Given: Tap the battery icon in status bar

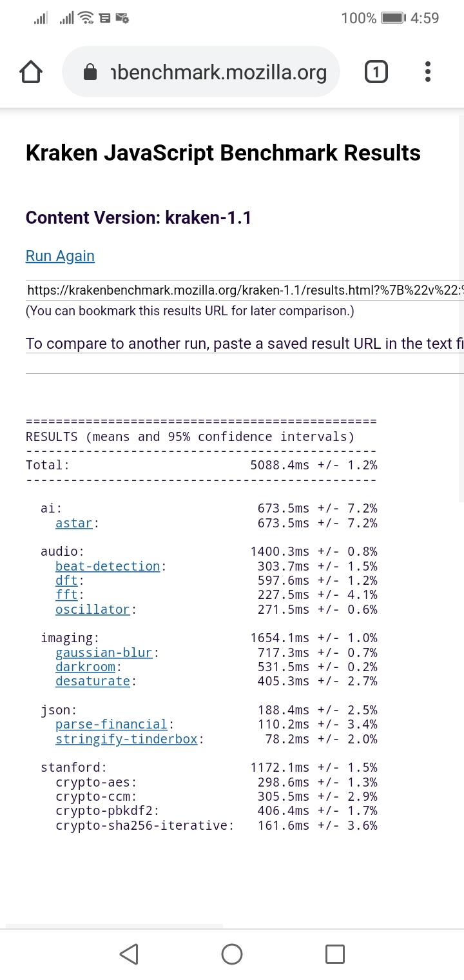Looking at the screenshot, I should coord(392,18).
